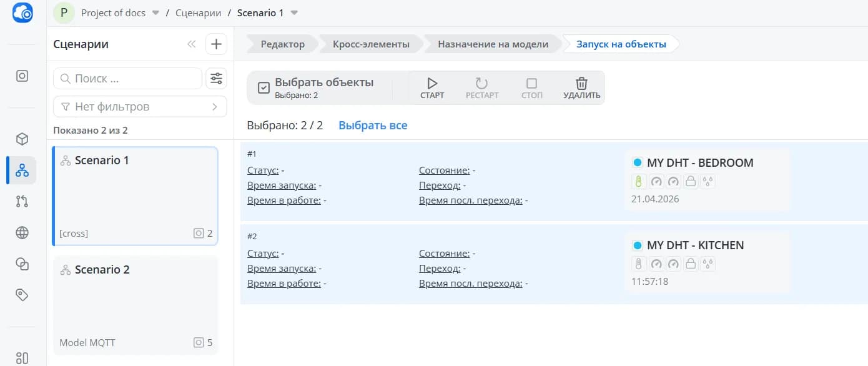Open the objects section in the left sidebar

pyautogui.click(x=22, y=76)
